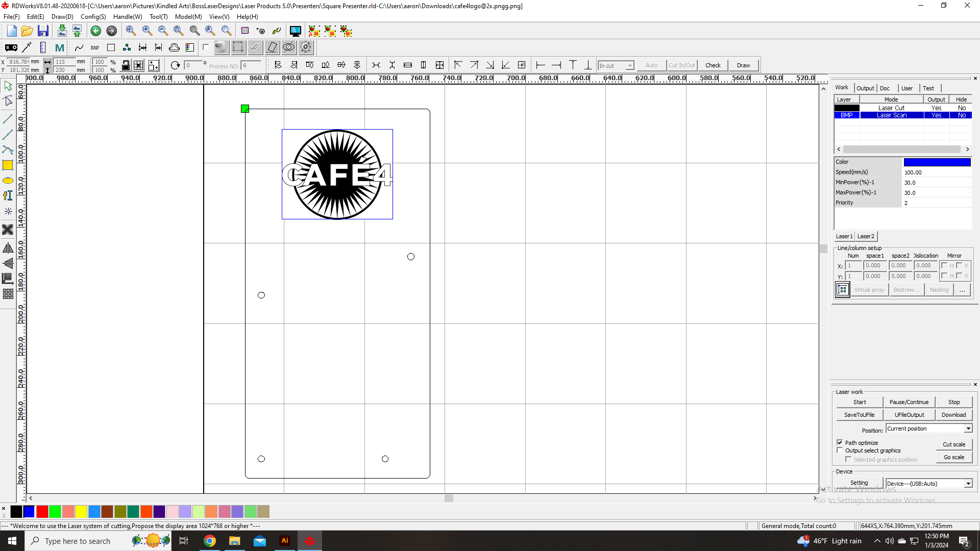Click the Import file icon
Screen dimensions: 980x551
click(62, 31)
